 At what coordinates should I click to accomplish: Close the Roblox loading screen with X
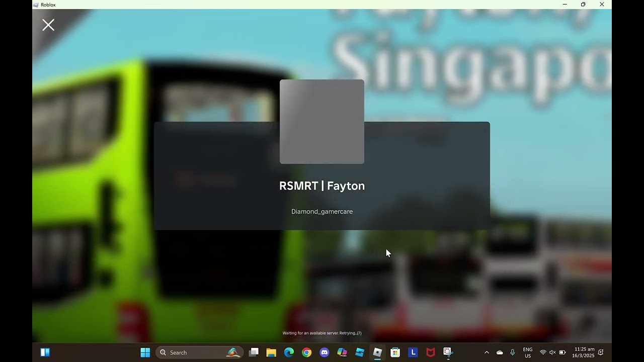click(48, 25)
